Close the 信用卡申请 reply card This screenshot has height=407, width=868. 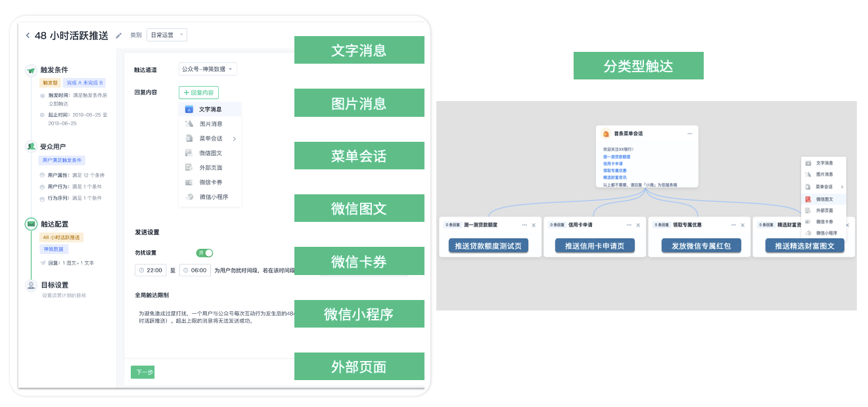[x=638, y=225]
